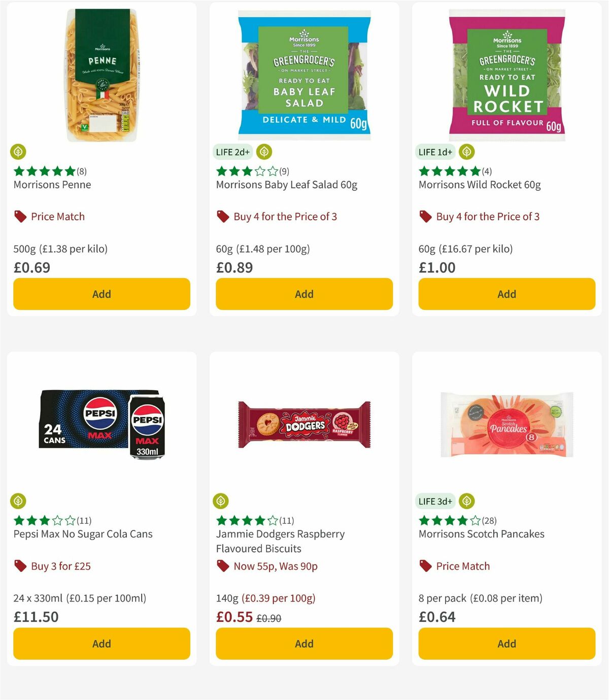Image resolution: width=609 pixels, height=700 pixels.
Task: Click the Buy 4 for the Price of 3 offer link
Action: pos(284,216)
